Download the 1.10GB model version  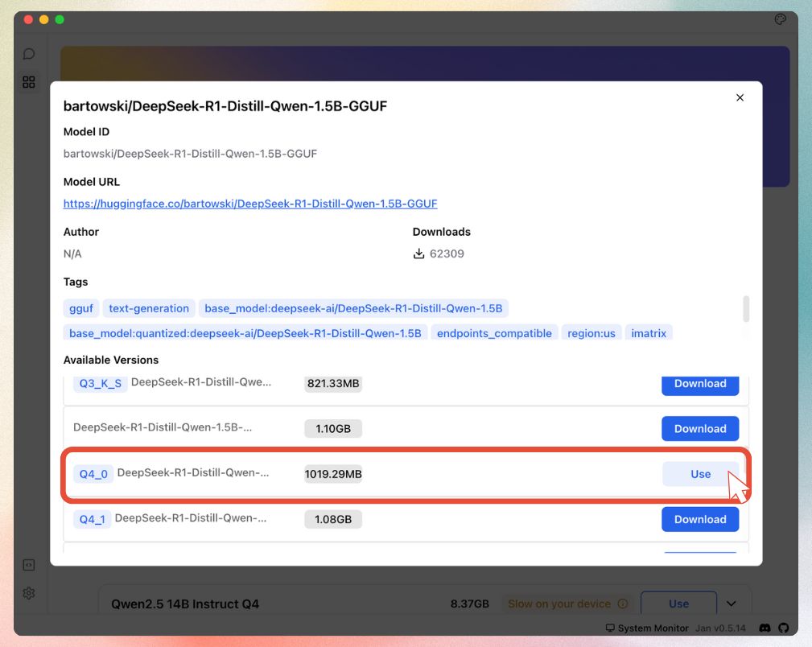point(700,429)
